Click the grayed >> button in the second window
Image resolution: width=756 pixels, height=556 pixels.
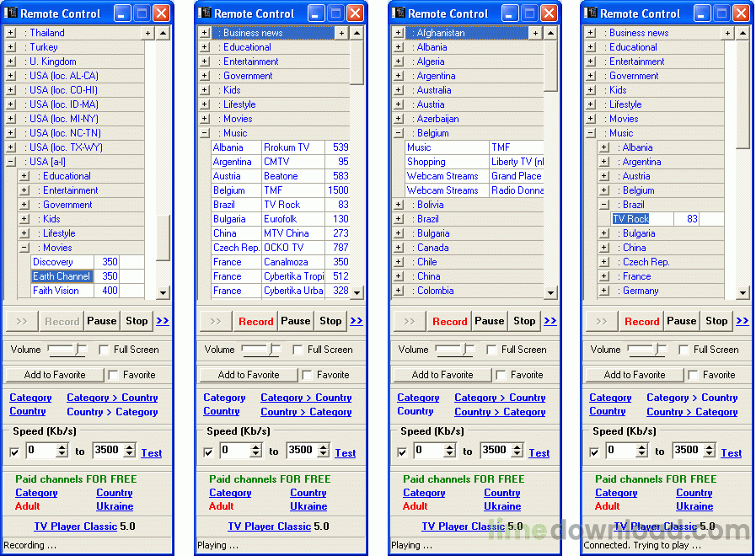pyautogui.click(x=216, y=321)
